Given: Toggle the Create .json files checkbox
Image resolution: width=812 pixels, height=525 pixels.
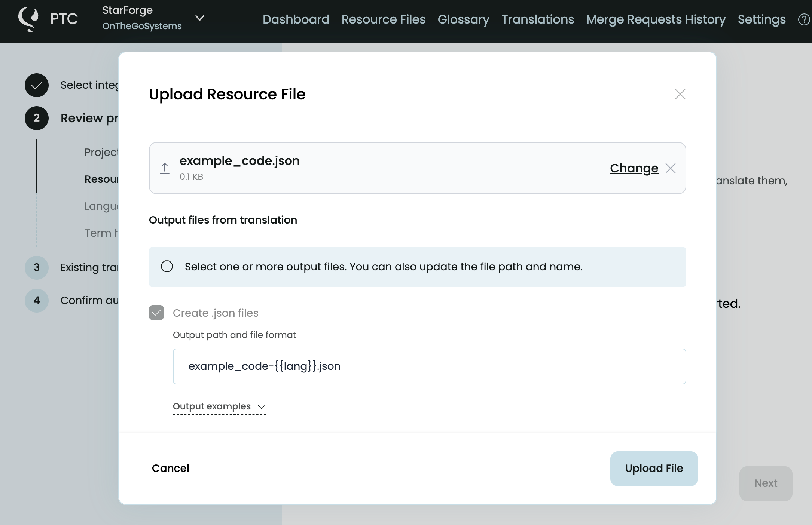Looking at the screenshot, I should (x=156, y=313).
